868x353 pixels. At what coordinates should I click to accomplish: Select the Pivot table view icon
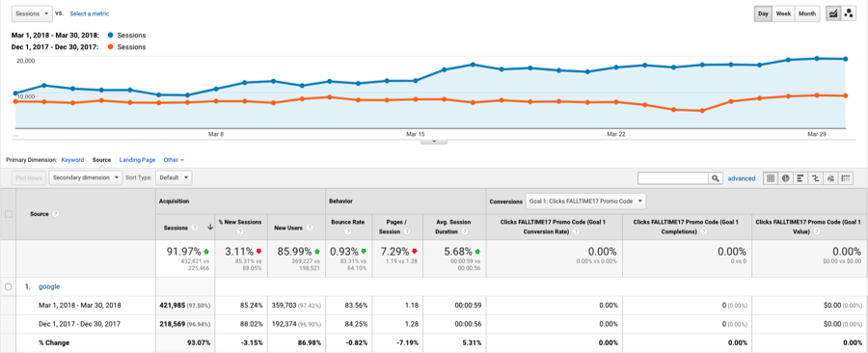click(x=845, y=178)
